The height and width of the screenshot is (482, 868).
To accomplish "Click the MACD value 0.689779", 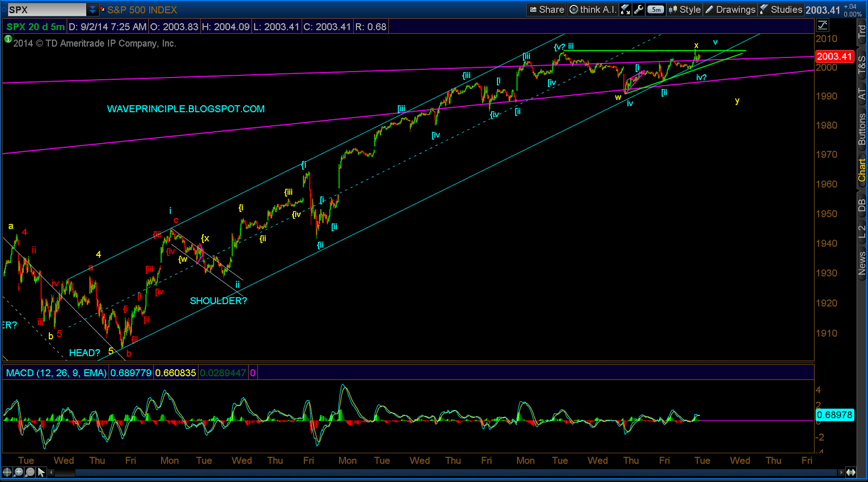I will (x=131, y=373).
